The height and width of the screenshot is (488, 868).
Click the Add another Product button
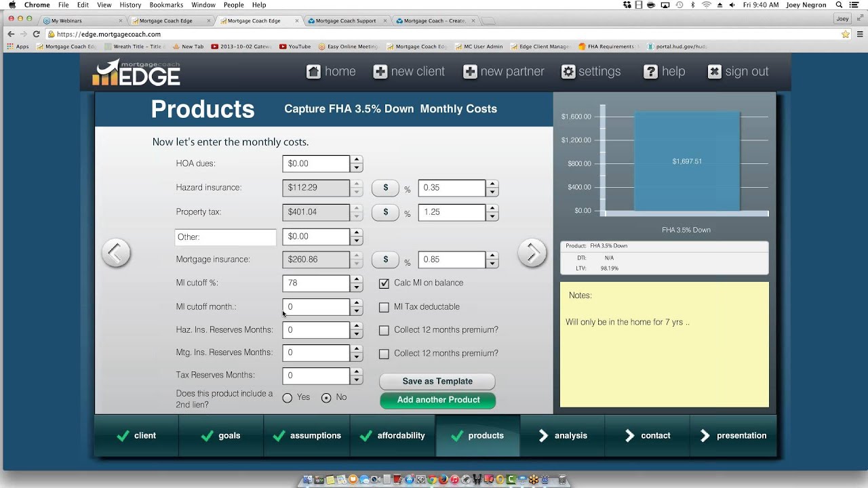(x=437, y=401)
